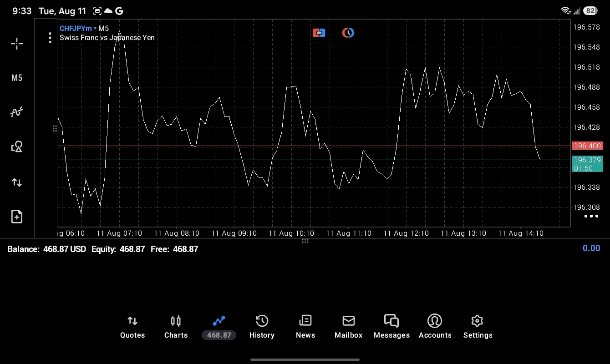610x364 pixels.
Task: Open the trade arrows icon in sidebar
Action: (x=17, y=182)
